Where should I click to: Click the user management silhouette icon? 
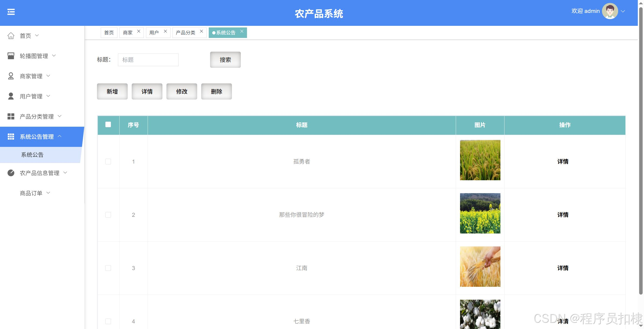11,96
